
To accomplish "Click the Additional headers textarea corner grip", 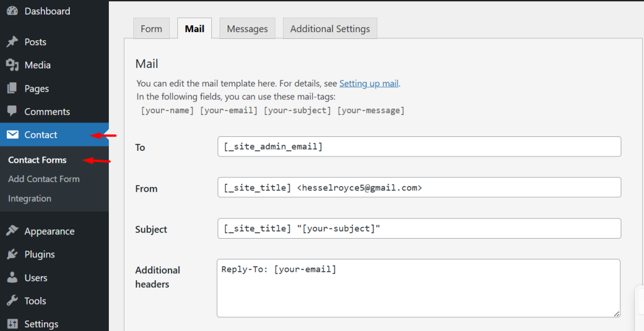I will [x=616, y=313].
